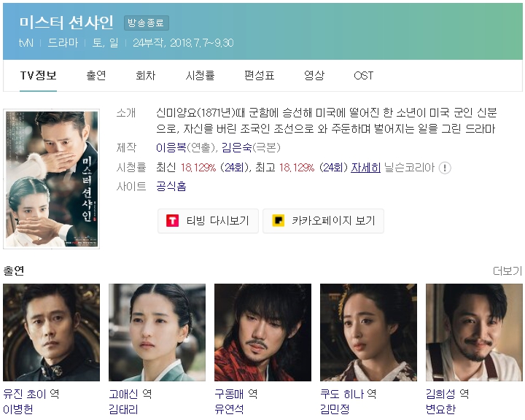Viewport: 525px width, 420px height.
Task: Open the 편성표 tab
Action: pos(260,76)
